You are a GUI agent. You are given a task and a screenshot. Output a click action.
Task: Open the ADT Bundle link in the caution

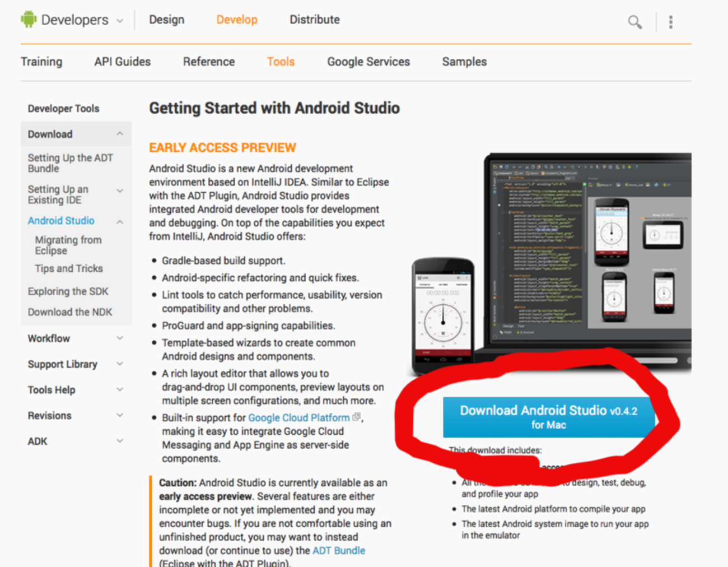pos(339,551)
